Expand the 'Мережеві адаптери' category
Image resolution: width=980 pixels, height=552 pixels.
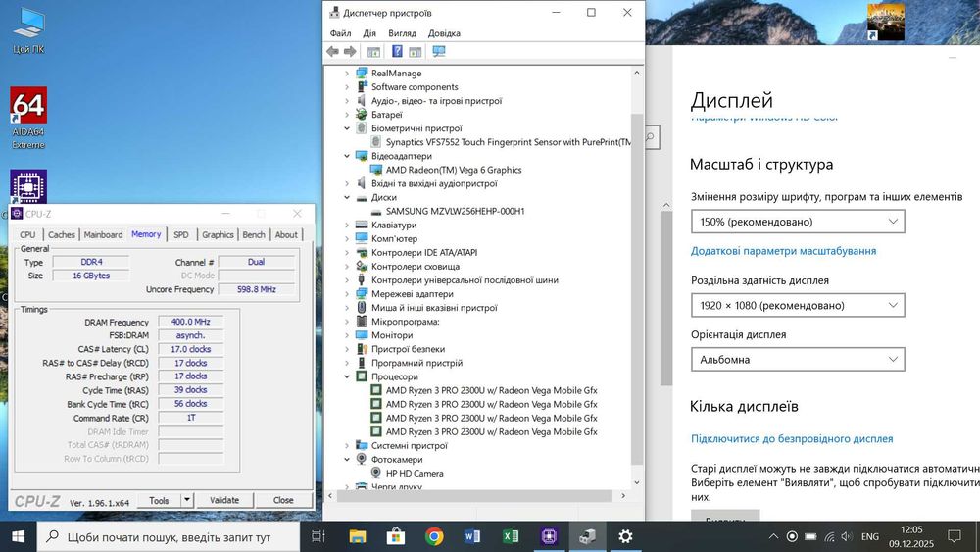[347, 294]
